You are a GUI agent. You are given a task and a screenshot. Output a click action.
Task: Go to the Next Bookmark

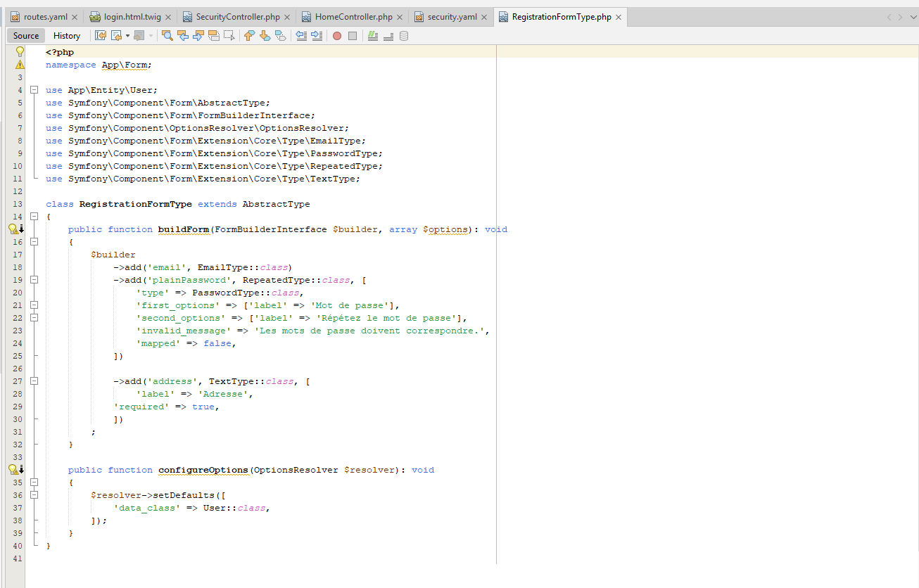coord(265,36)
